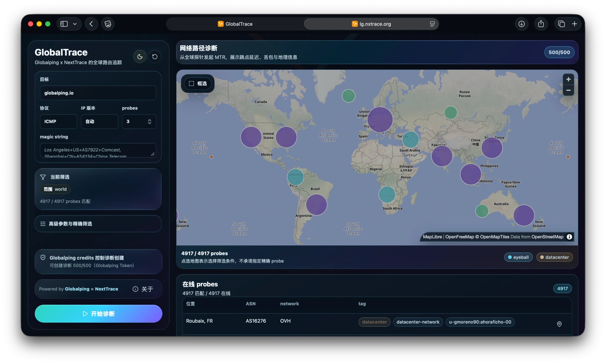606x364 pixels.
Task: Open the 关于 about button
Action: tap(143, 289)
